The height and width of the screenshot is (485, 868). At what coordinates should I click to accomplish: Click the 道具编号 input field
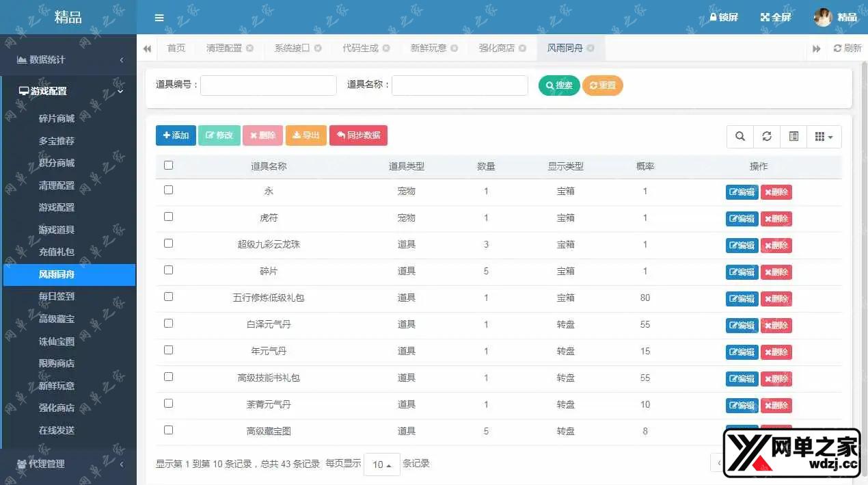268,86
